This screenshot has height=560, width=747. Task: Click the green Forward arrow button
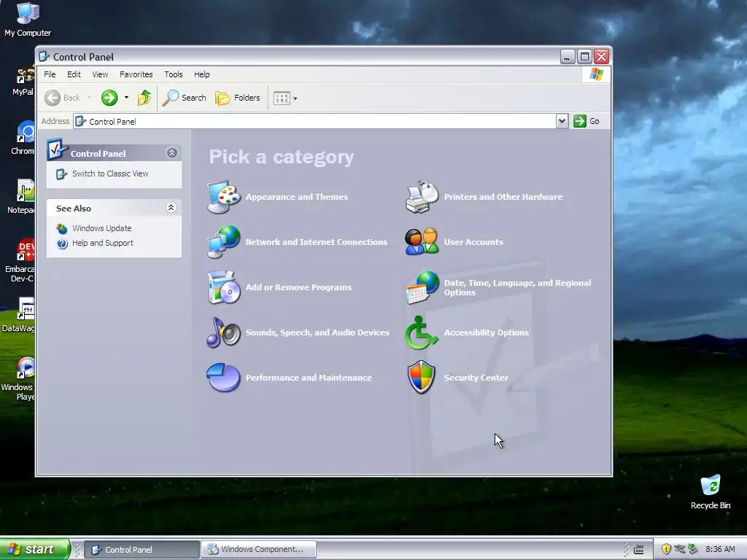[109, 98]
